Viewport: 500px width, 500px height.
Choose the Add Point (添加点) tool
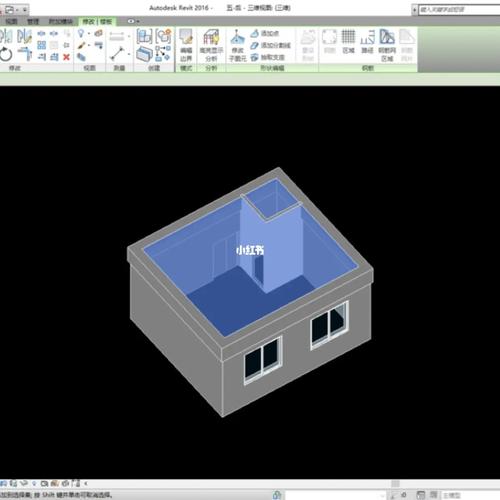click(x=265, y=33)
